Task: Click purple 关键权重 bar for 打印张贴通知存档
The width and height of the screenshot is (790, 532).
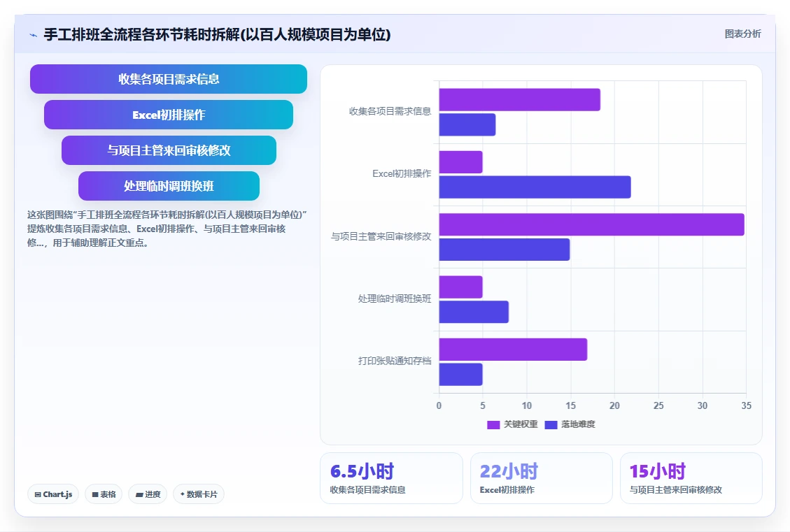Action: (513, 350)
